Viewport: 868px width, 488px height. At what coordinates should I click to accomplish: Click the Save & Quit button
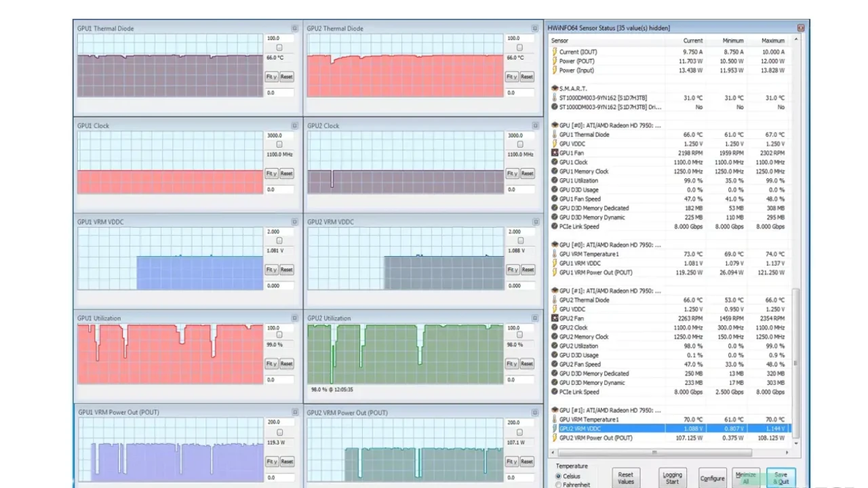tap(781, 478)
